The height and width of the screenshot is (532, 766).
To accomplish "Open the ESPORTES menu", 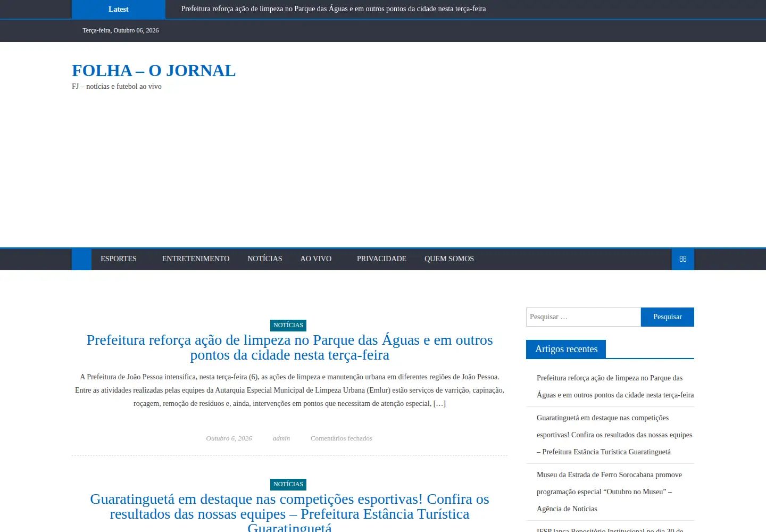I will (119, 259).
